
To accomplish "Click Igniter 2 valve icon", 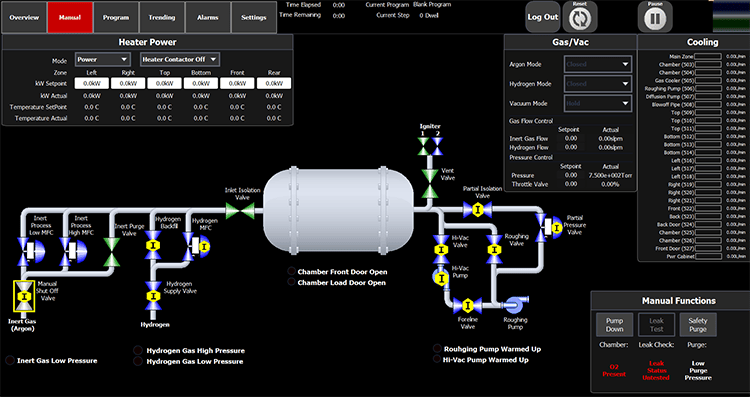I will click(x=437, y=146).
